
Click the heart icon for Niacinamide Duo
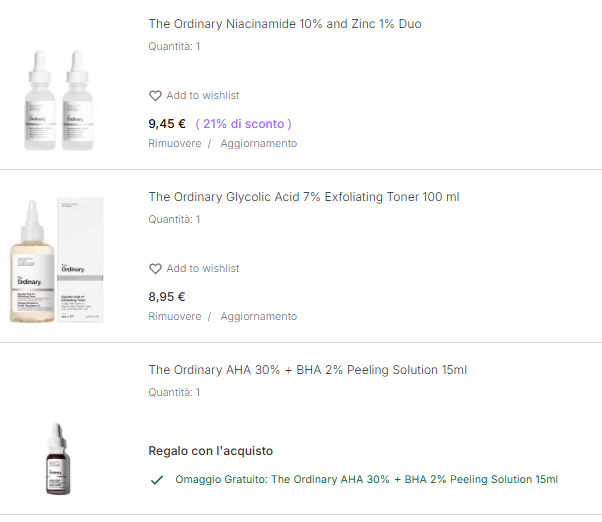[x=155, y=96]
